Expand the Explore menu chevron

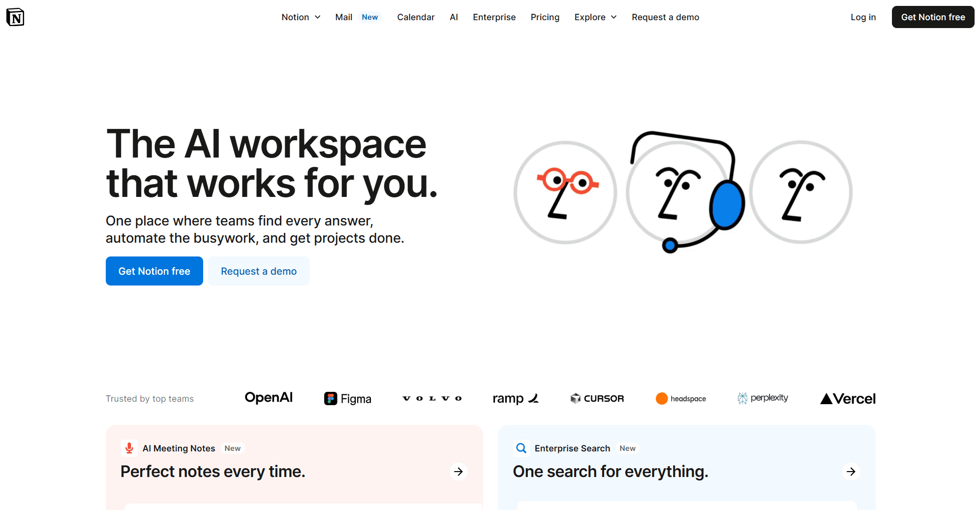click(x=614, y=17)
